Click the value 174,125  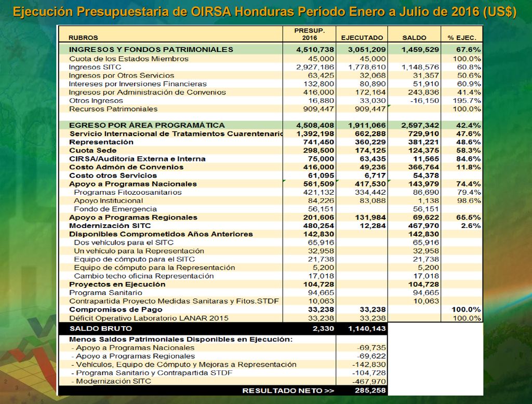pos(370,150)
